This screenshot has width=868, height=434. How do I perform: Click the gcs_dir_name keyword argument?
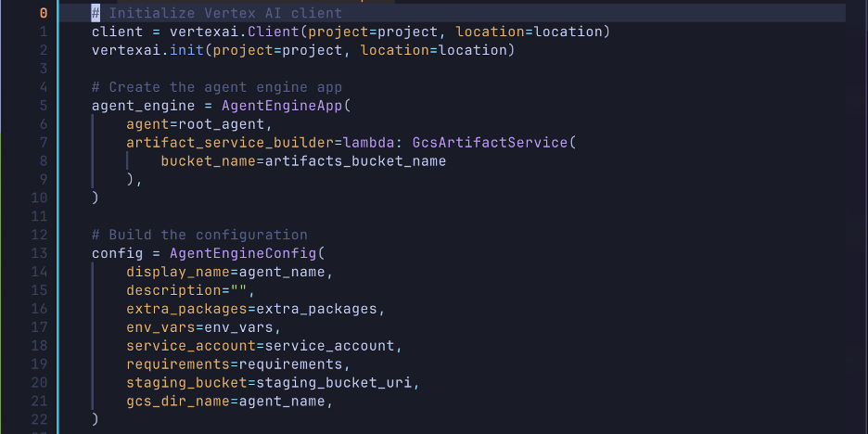[x=177, y=401]
